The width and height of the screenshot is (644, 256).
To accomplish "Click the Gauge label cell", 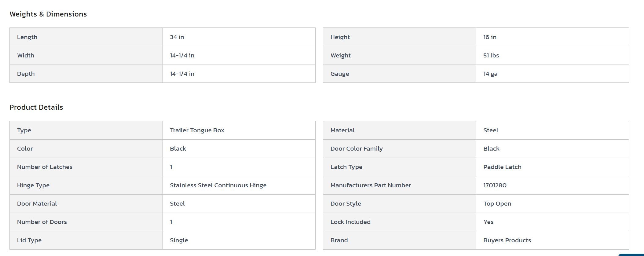I will (x=400, y=74).
